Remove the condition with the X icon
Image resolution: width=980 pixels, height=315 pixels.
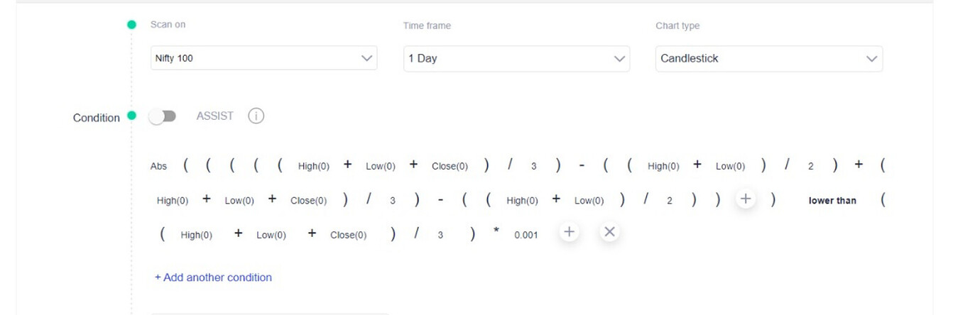coord(609,232)
